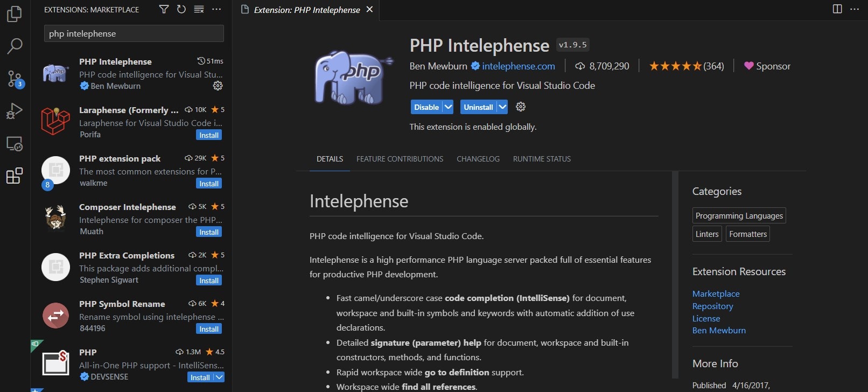Select PHP Symbol Rename list entry
868x392 pixels.
(131, 316)
